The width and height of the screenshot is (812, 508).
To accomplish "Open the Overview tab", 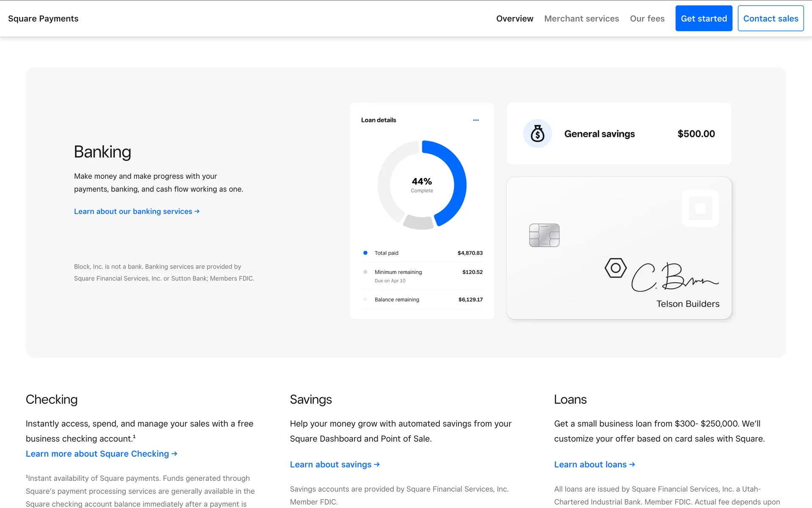I will click(515, 19).
